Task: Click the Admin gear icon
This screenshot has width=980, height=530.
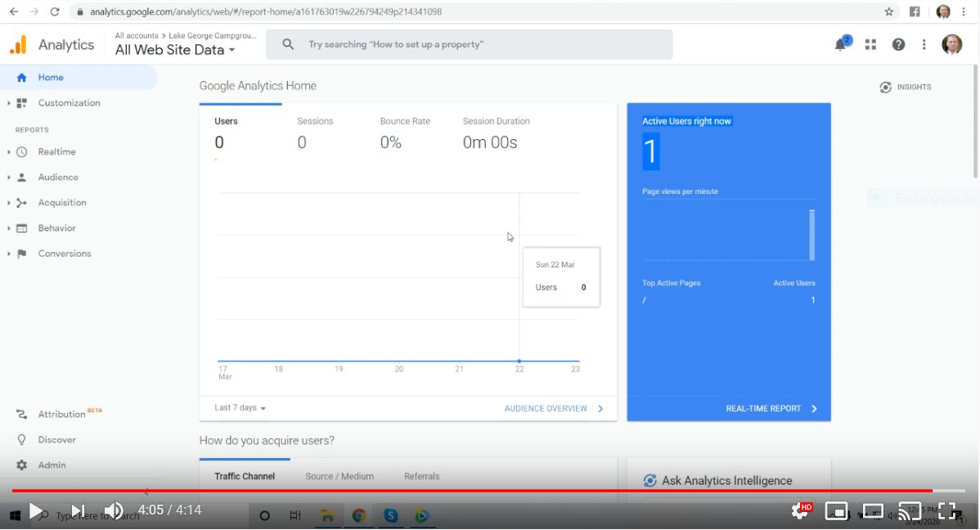Action: 22,465
